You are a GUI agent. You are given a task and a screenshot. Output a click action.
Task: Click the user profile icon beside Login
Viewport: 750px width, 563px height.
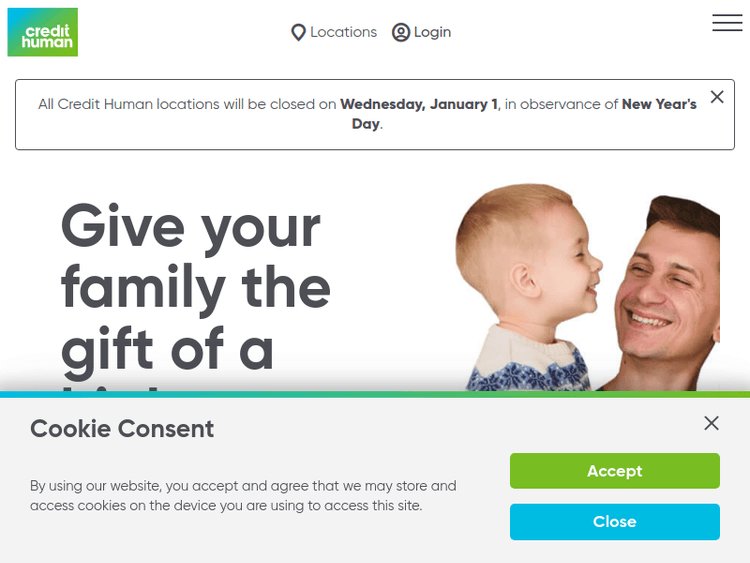(x=401, y=33)
